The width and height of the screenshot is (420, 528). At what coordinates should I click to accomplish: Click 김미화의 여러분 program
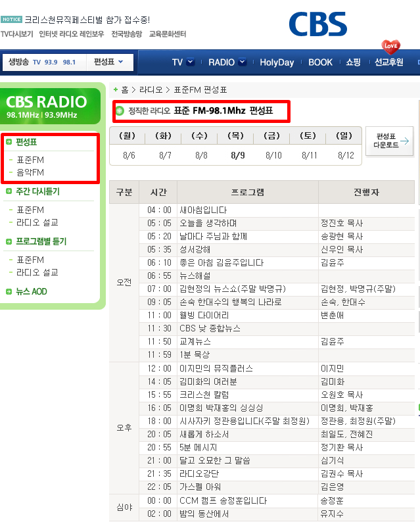pos(208,381)
